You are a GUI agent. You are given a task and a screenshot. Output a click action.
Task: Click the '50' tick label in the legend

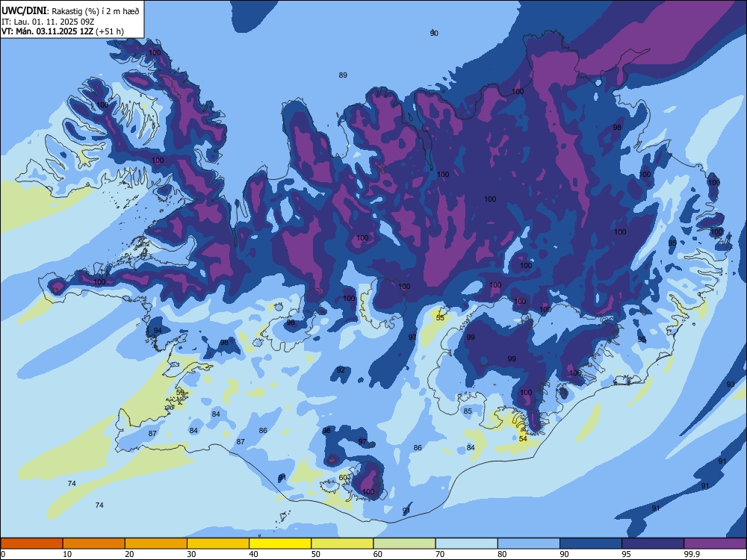(x=316, y=554)
